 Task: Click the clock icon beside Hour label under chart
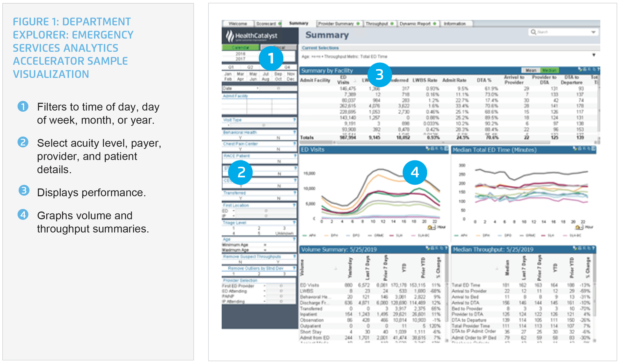click(x=430, y=226)
